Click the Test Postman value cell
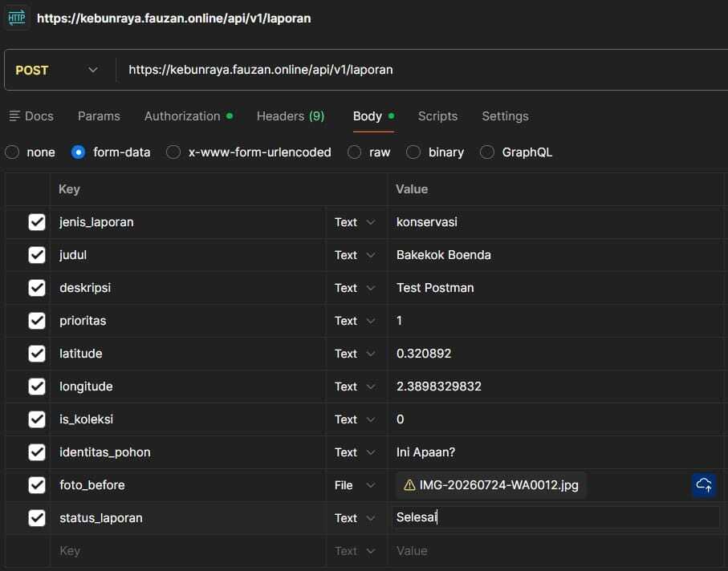 pos(555,288)
